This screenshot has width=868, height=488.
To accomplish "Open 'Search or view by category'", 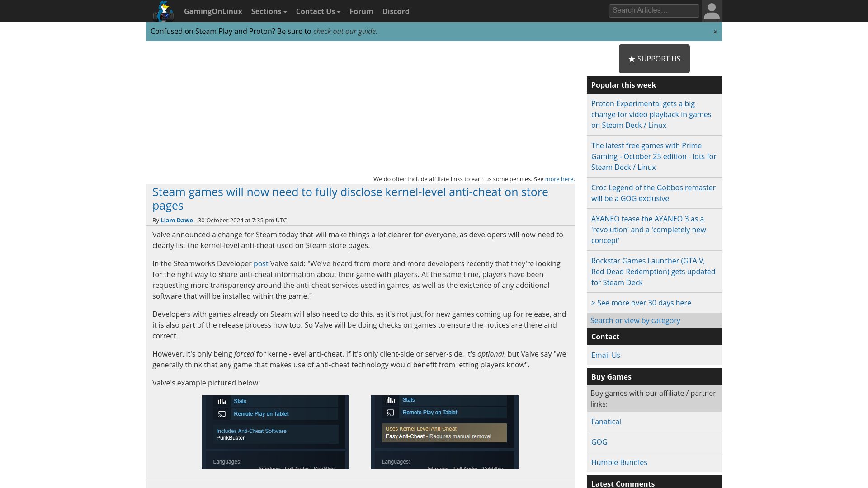I will coord(635,320).
